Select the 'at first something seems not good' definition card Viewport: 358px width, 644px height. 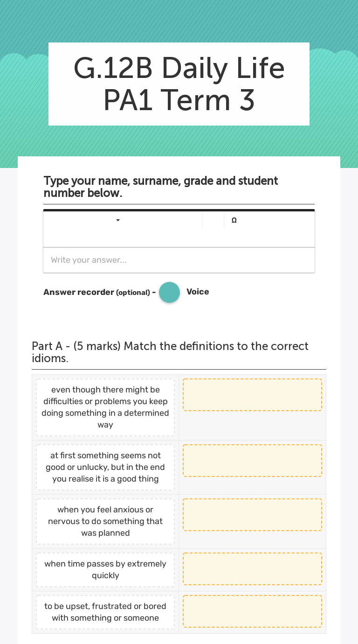point(105,467)
